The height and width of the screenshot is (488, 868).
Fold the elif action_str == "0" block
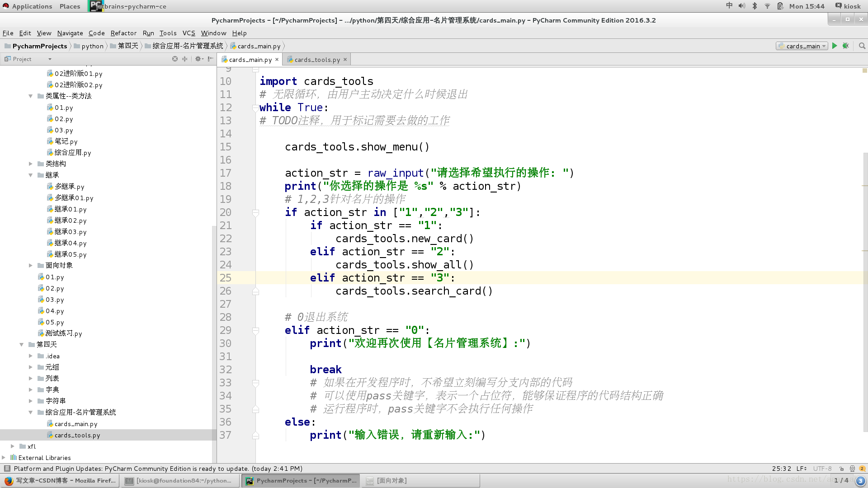tap(255, 330)
